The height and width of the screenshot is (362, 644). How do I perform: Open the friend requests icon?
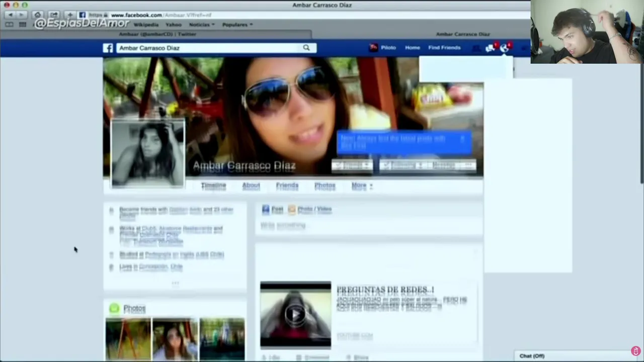click(x=476, y=48)
